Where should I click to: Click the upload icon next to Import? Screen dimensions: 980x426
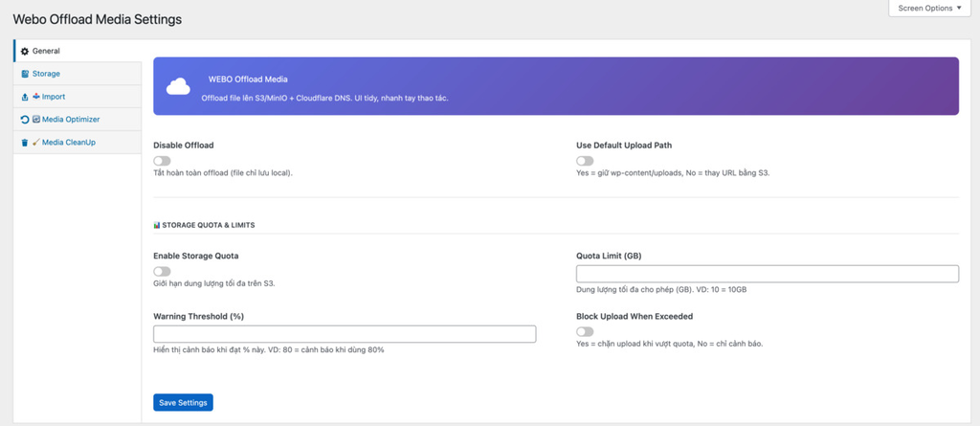click(25, 97)
